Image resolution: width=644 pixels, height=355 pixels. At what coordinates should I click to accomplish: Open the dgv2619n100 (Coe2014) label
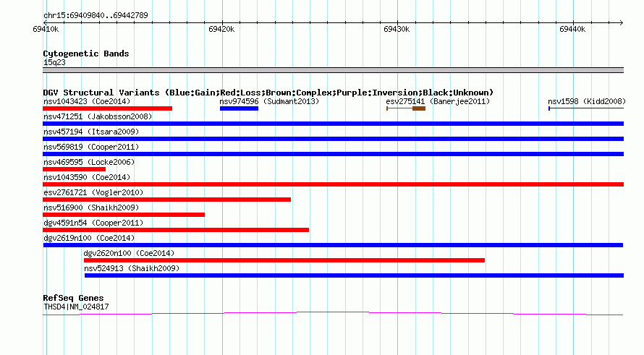point(89,238)
